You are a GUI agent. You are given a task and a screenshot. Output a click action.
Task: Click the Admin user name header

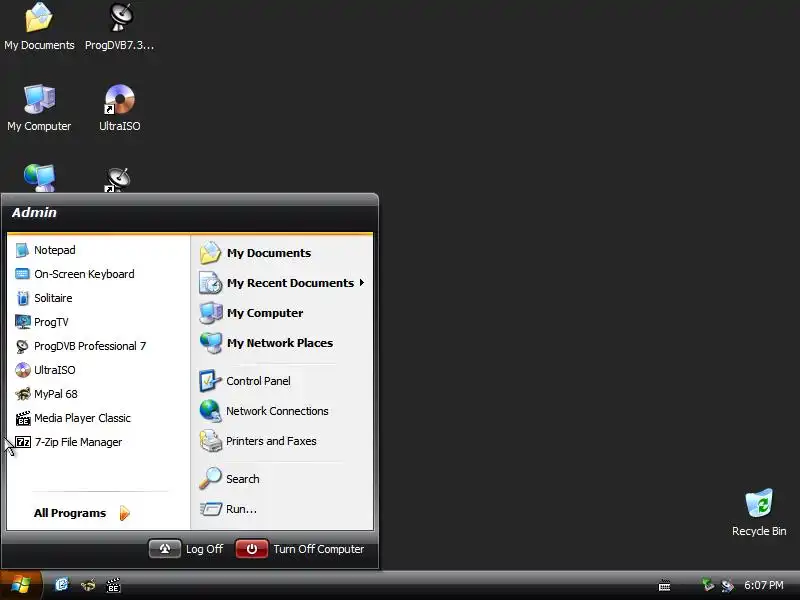click(34, 212)
